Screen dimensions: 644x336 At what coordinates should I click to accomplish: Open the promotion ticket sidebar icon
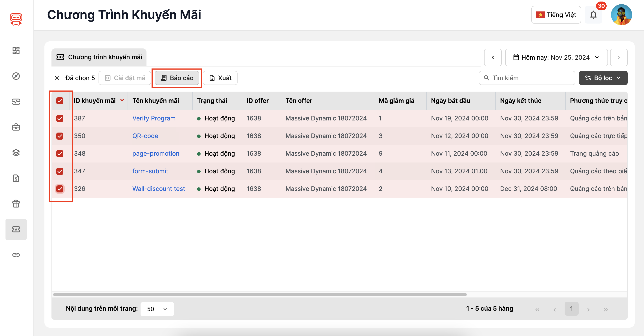tap(16, 229)
